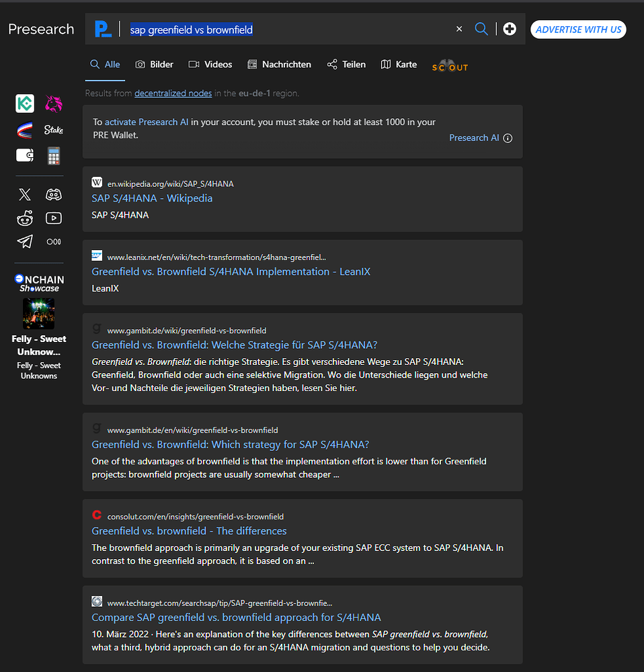Open the decentralized nodes link
This screenshot has height=672, width=644.
[173, 93]
